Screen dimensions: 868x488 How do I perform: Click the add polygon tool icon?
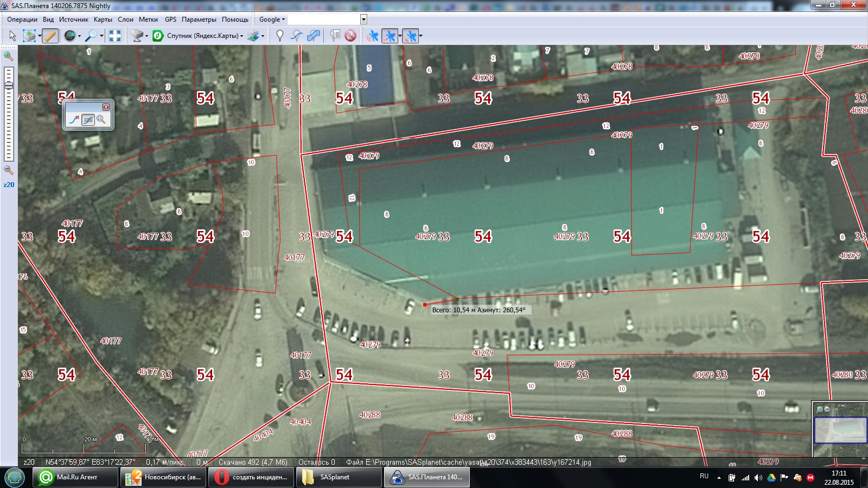tap(314, 36)
